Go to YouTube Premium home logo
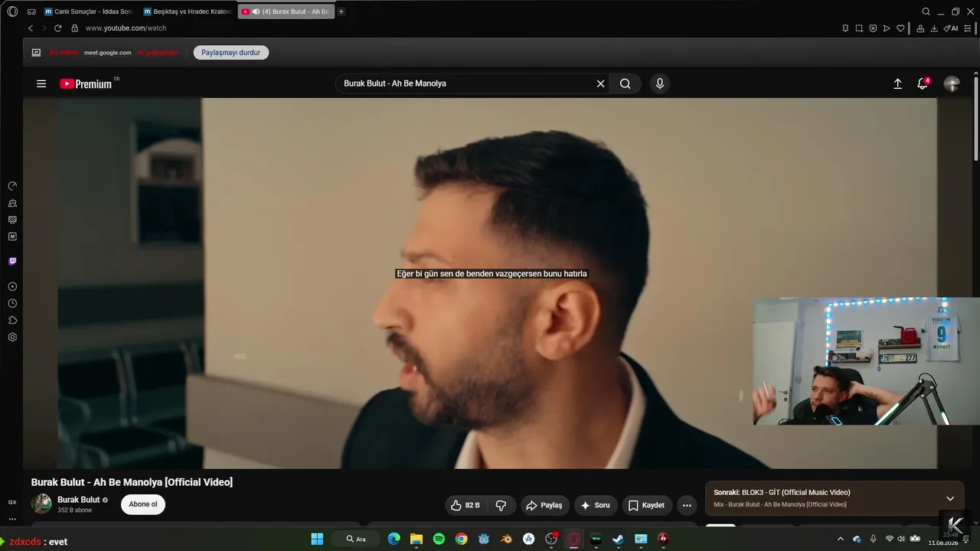 [x=86, y=83]
